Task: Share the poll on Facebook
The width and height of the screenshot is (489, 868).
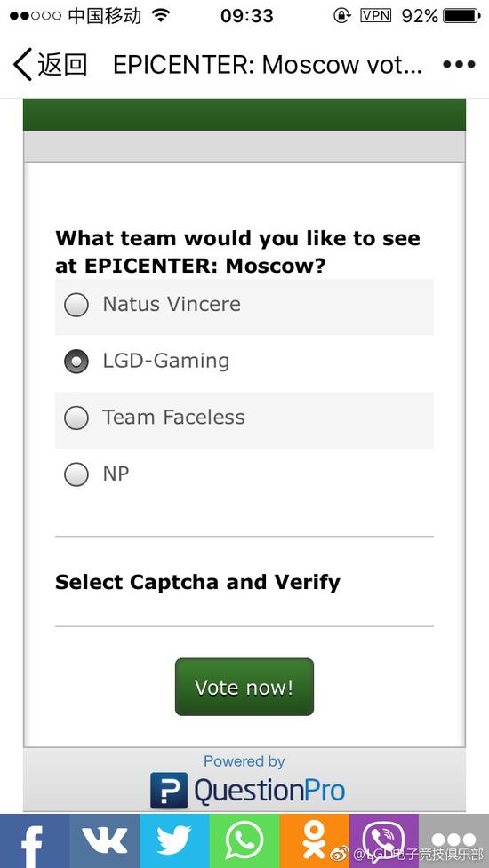Action: pos(35,840)
